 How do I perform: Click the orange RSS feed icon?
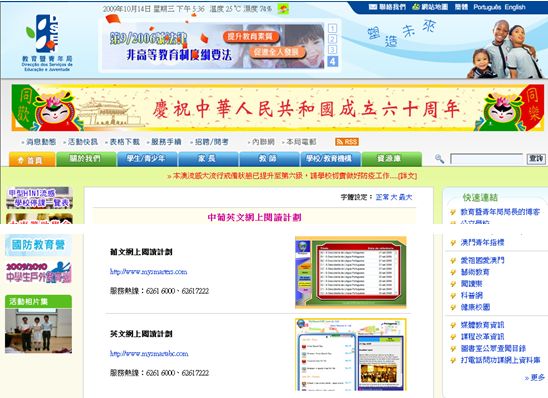pyautogui.click(x=347, y=142)
